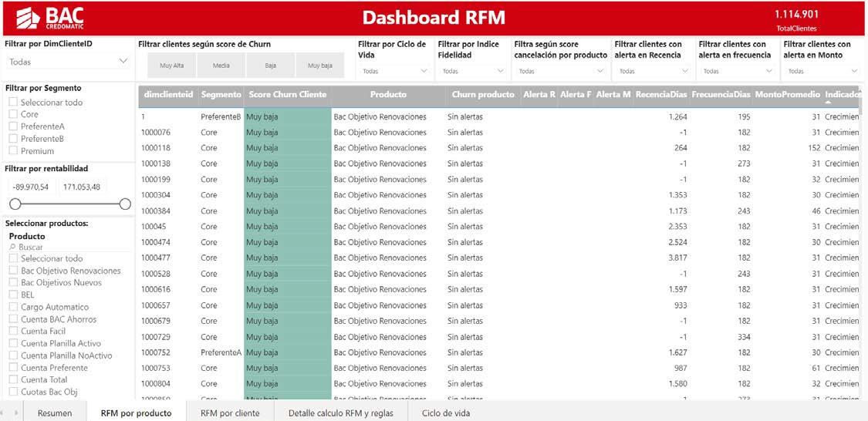Image resolution: width=868 pixels, height=421 pixels.
Task: Check Cuenta BAC Ahorros product
Action: 13,319
